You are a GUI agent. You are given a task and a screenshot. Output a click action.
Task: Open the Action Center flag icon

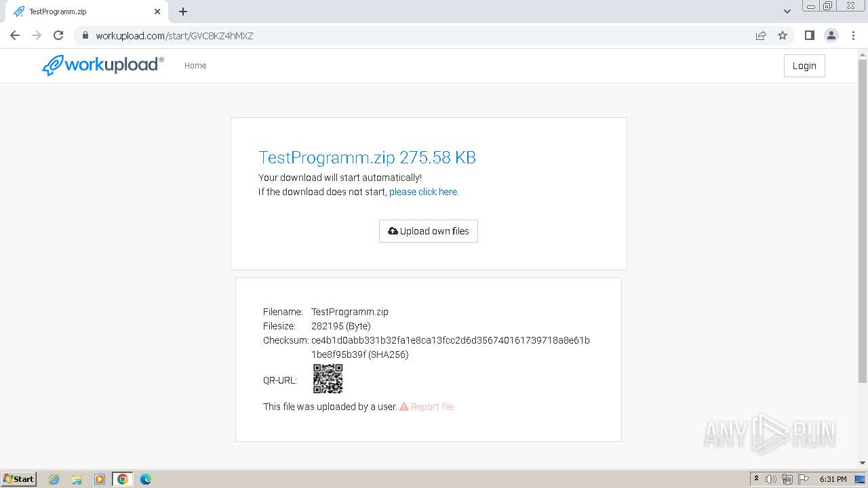pyautogui.click(x=804, y=479)
